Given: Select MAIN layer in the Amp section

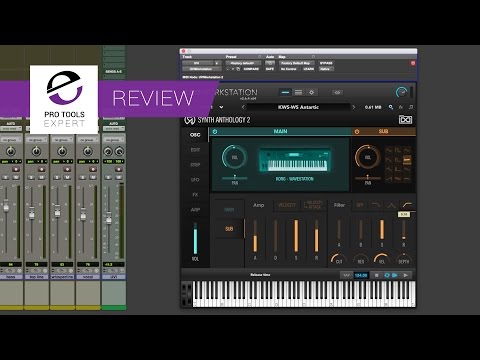Looking at the screenshot, I should 229,210.
